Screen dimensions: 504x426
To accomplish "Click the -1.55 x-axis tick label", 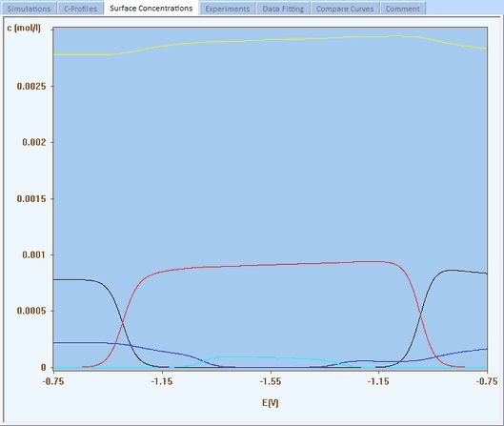I will coord(271,381).
